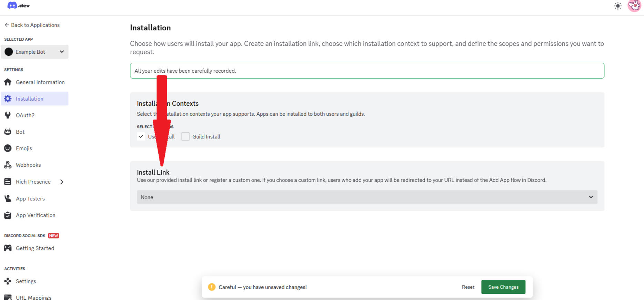Open the user avatar profile menu
This screenshot has width=644, height=300.
coord(634,6)
